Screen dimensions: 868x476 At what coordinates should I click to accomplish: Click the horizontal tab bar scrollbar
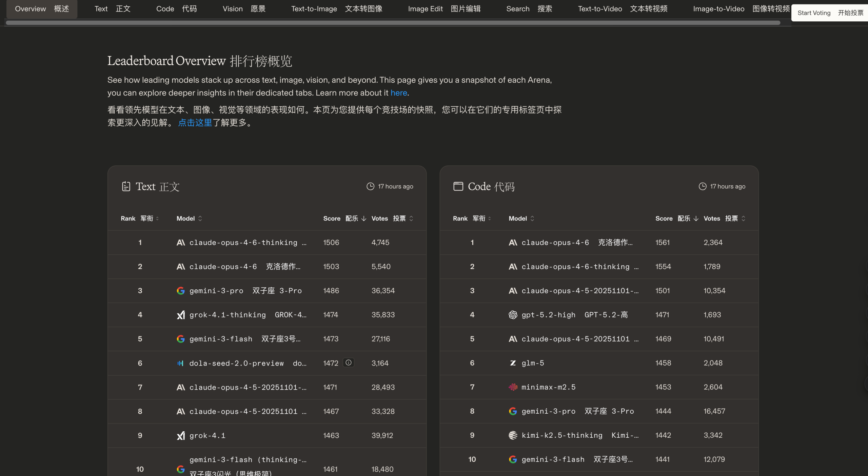(x=393, y=23)
